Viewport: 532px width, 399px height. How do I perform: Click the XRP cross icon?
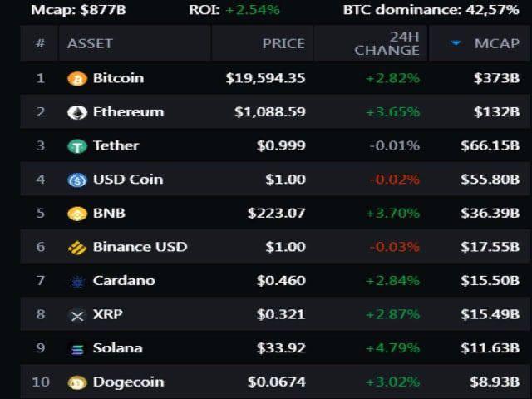[x=77, y=315]
